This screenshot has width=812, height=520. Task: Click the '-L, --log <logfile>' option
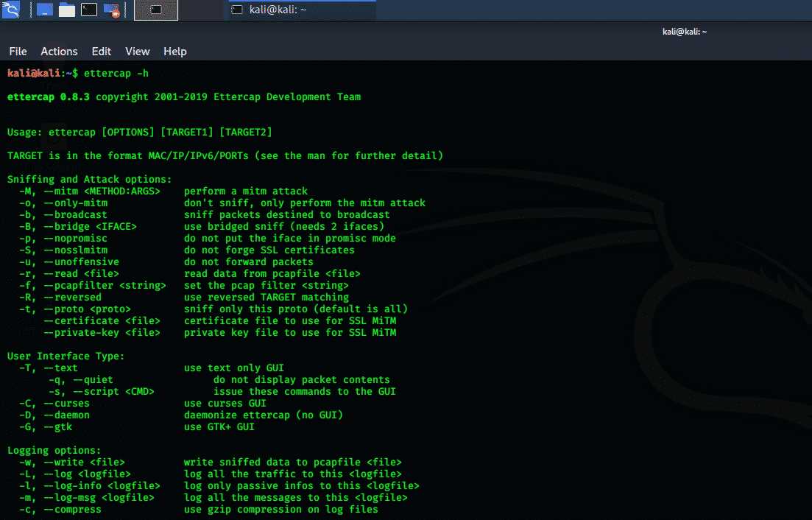[x=75, y=474]
